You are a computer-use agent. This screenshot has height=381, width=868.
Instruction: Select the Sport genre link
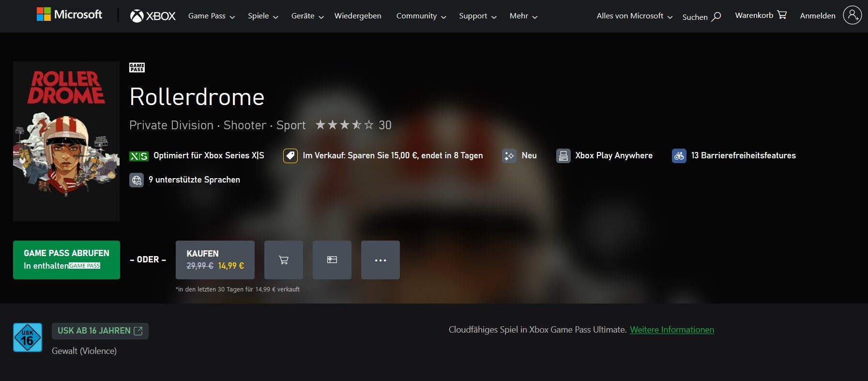[291, 125]
